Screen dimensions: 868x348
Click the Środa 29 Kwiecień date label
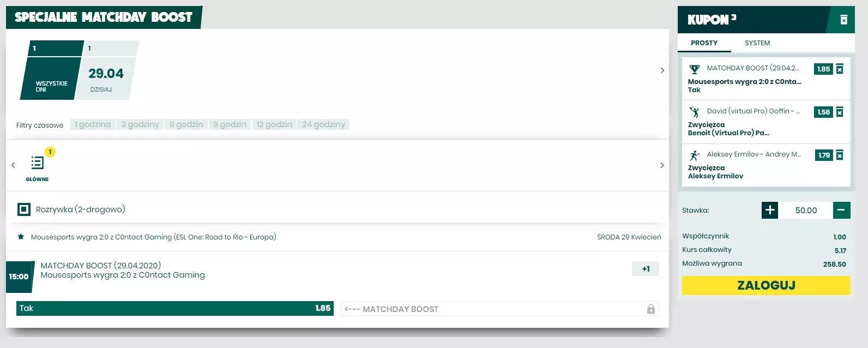click(629, 237)
